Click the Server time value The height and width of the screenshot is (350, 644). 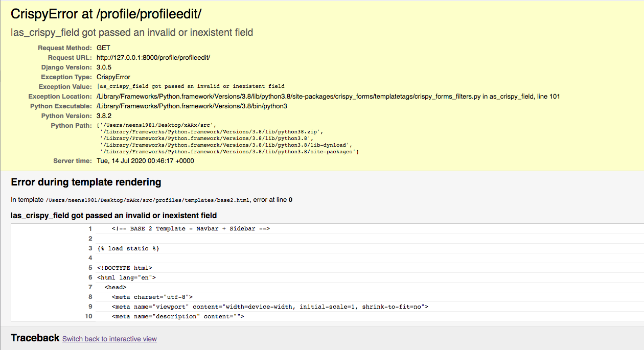(x=145, y=161)
